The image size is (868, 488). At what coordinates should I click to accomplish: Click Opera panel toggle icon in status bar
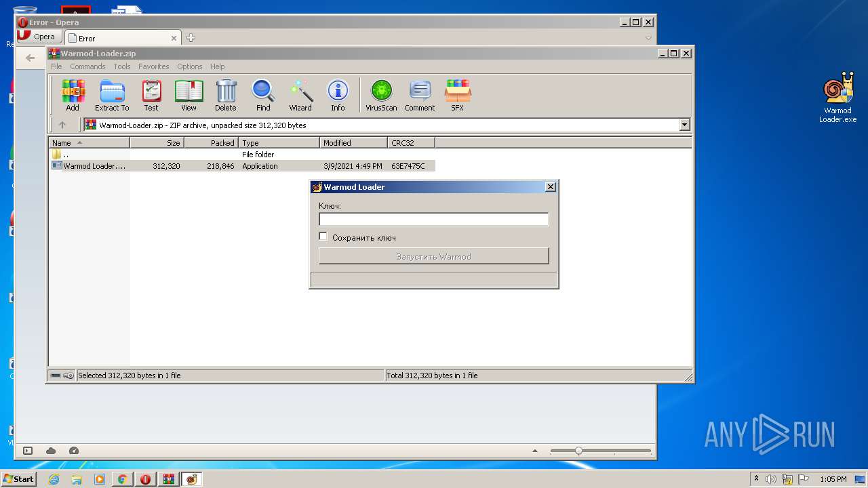click(x=28, y=451)
